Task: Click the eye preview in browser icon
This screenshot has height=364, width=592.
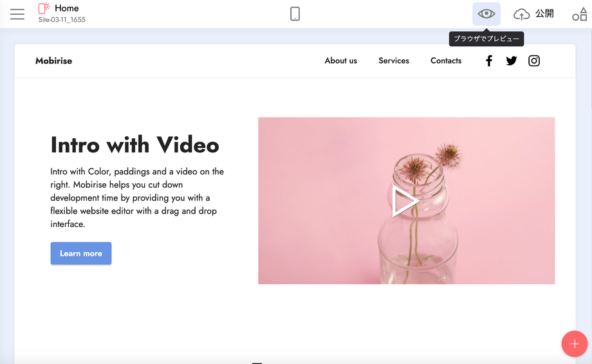Action: pyautogui.click(x=486, y=14)
